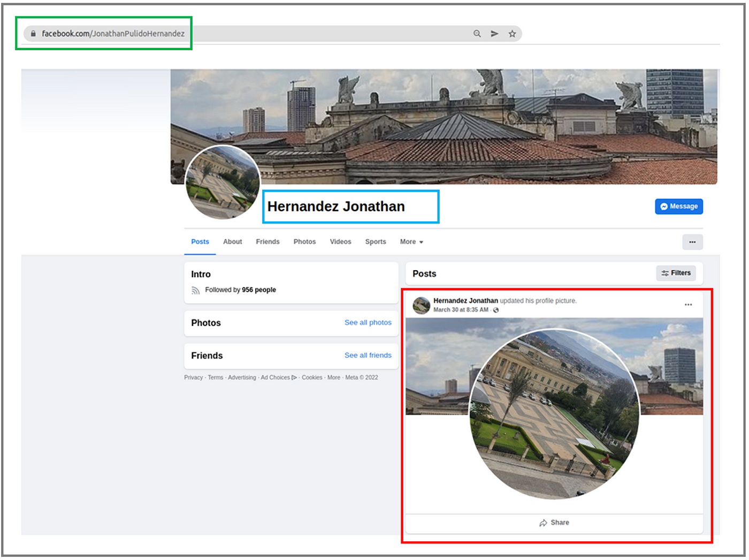The image size is (749, 560).
Task: Open the Posts tab
Action: coord(200,242)
